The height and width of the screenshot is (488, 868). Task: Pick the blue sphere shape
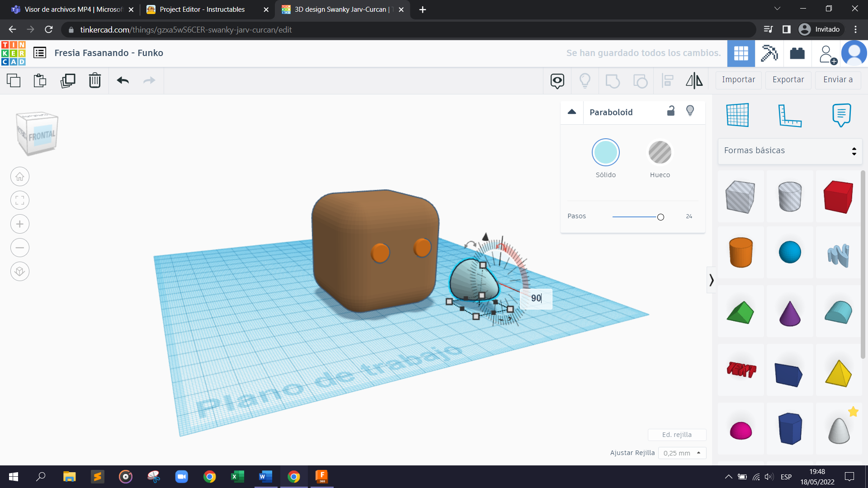790,252
